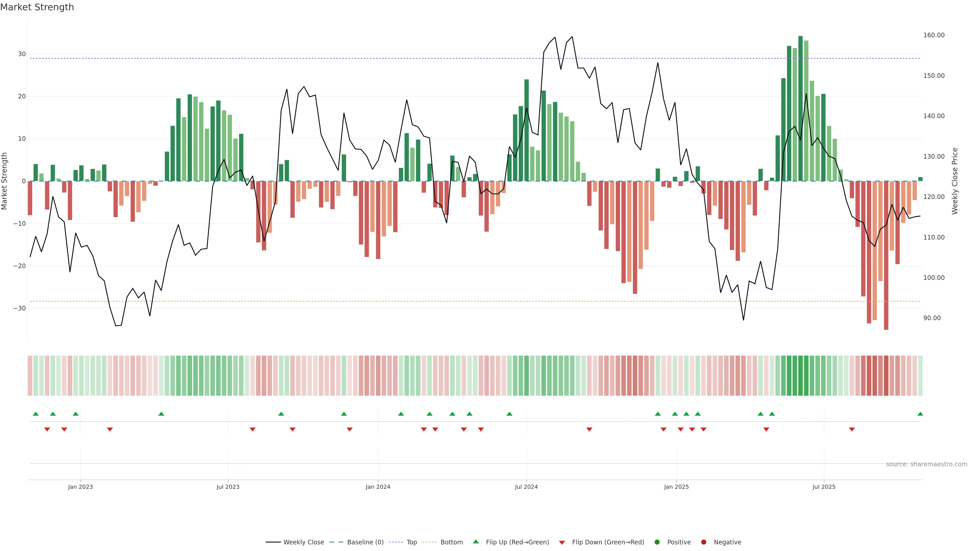Click the Flip Down red triangle legend icon
Image resolution: width=980 pixels, height=551 pixels.
pyautogui.click(x=562, y=543)
